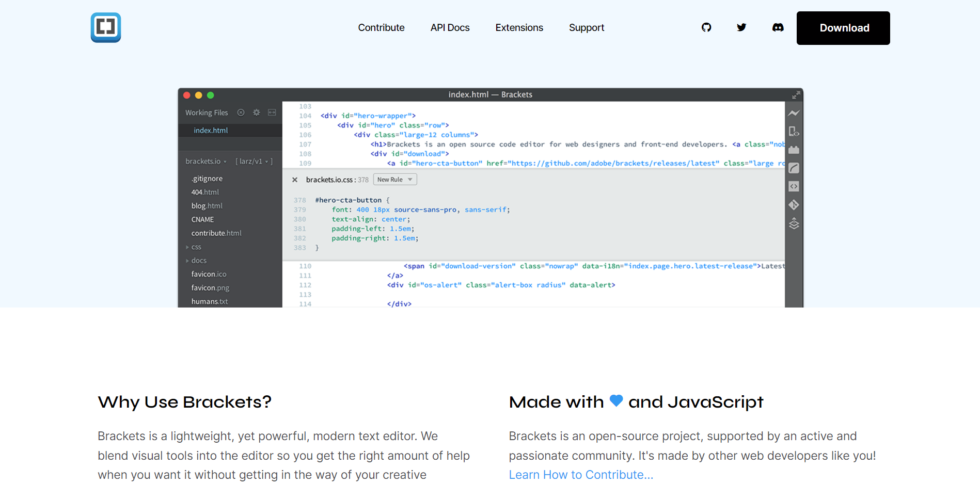Select the humans.txt file
This screenshot has height=484, width=980.
click(x=210, y=301)
